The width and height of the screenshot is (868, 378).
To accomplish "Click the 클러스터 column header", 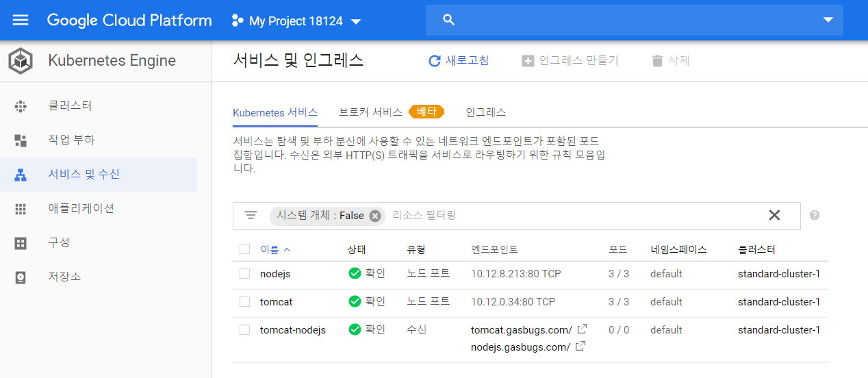I will 756,249.
